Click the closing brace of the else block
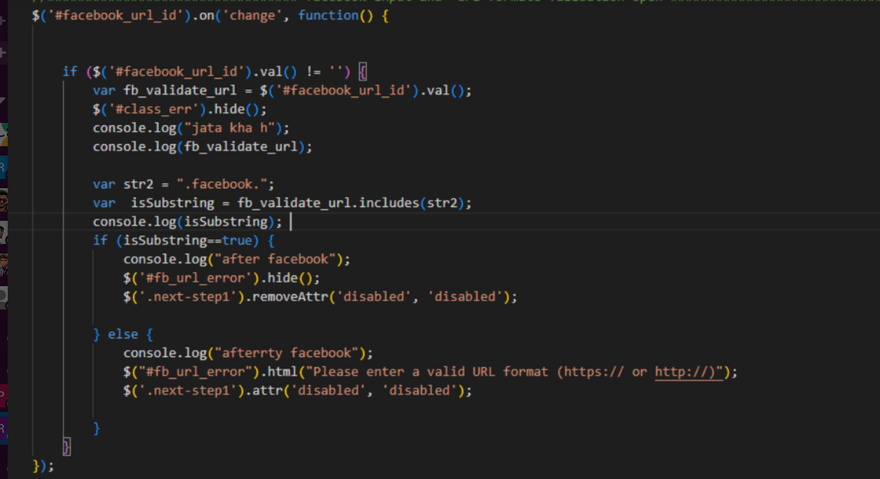 [97, 428]
